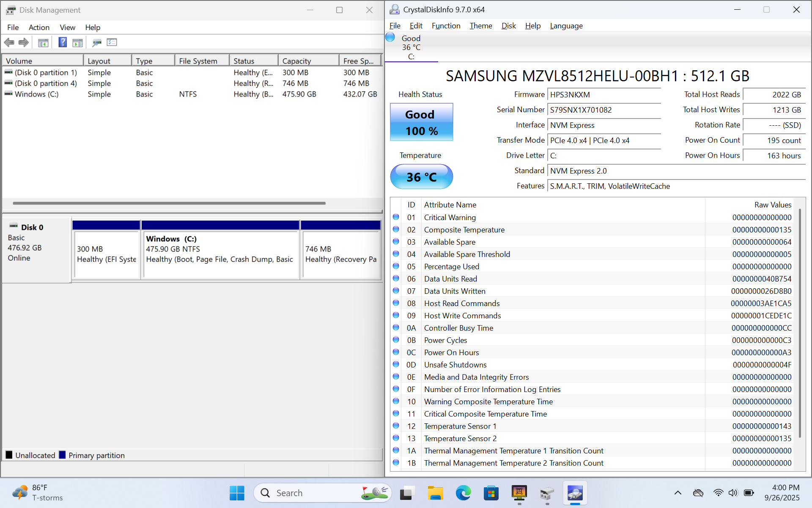
Task: Open Microsoft Edge from the taskbar
Action: click(463, 493)
